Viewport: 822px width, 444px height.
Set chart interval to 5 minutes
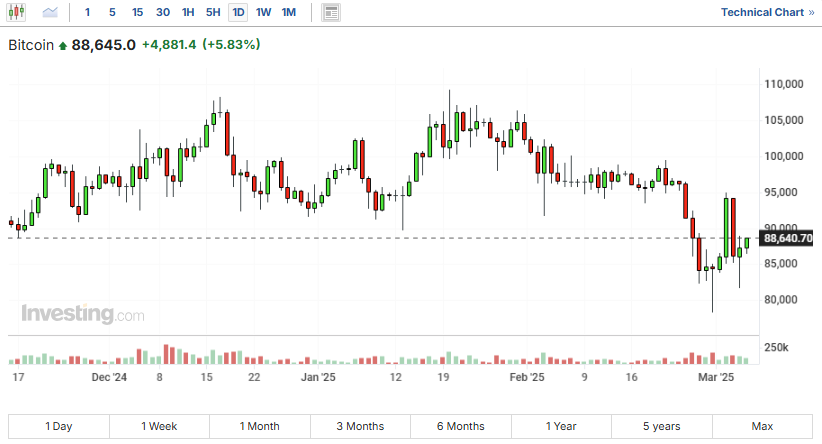[112, 12]
